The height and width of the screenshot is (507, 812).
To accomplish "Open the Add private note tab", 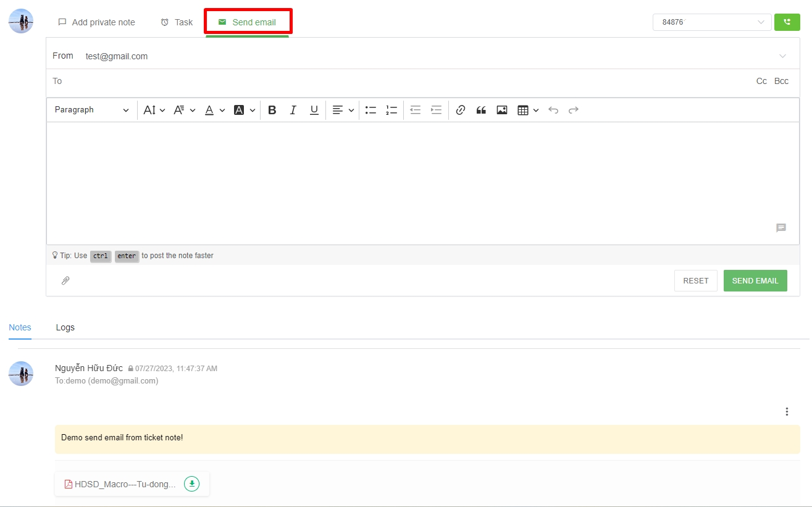I will 96,22.
